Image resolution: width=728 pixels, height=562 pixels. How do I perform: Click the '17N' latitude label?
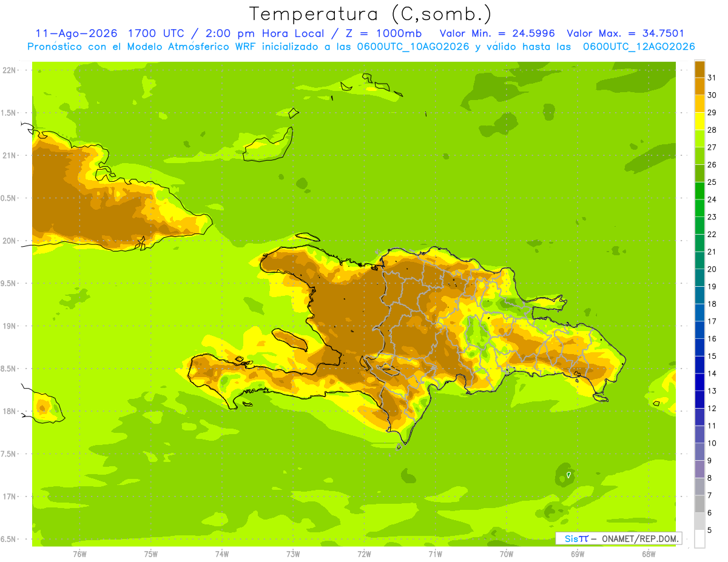[8, 497]
